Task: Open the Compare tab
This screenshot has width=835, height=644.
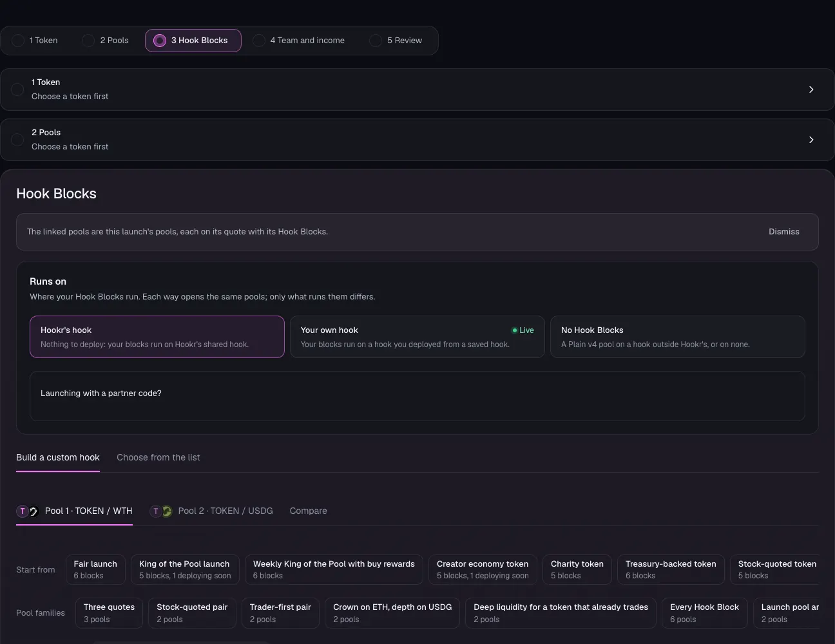Action: click(x=308, y=511)
